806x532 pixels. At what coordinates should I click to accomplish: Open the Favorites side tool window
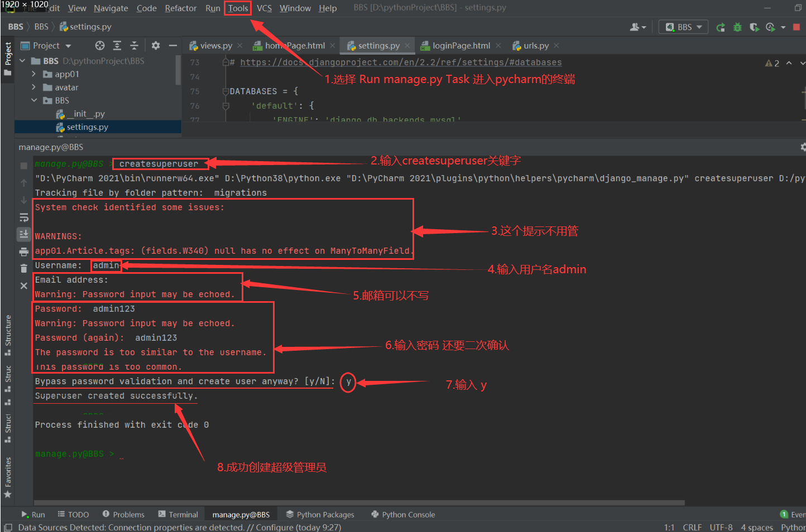(x=8, y=478)
